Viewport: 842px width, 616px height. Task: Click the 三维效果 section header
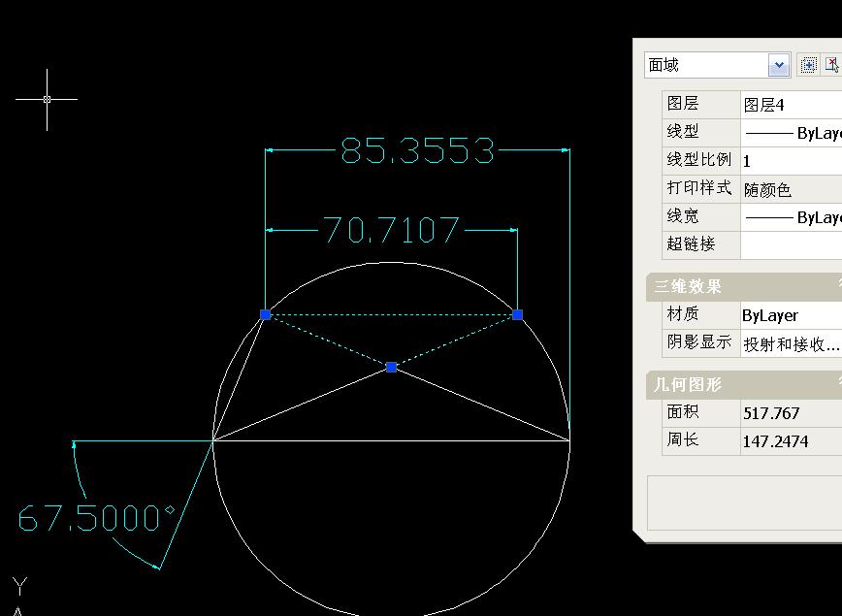[x=744, y=286]
